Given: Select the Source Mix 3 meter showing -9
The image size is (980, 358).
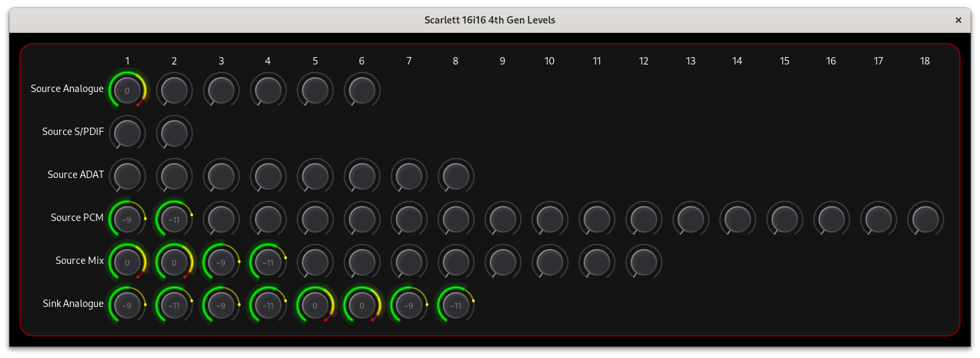Looking at the screenshot, I should [221, 261].
